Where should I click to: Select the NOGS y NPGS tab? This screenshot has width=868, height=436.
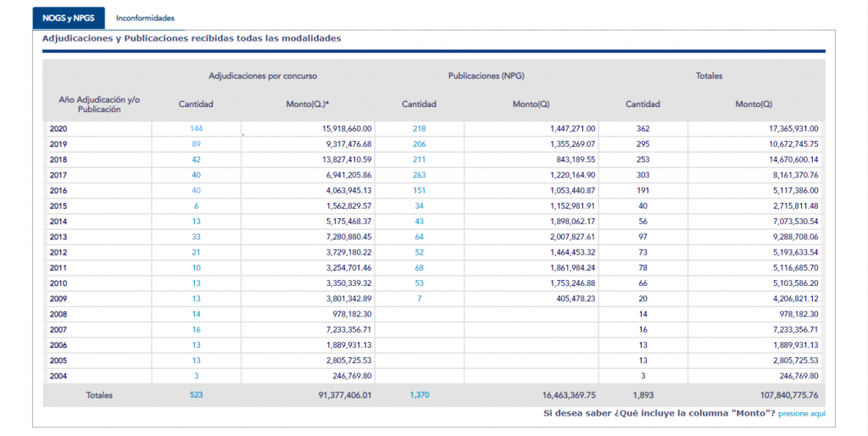tap(68, 17)
